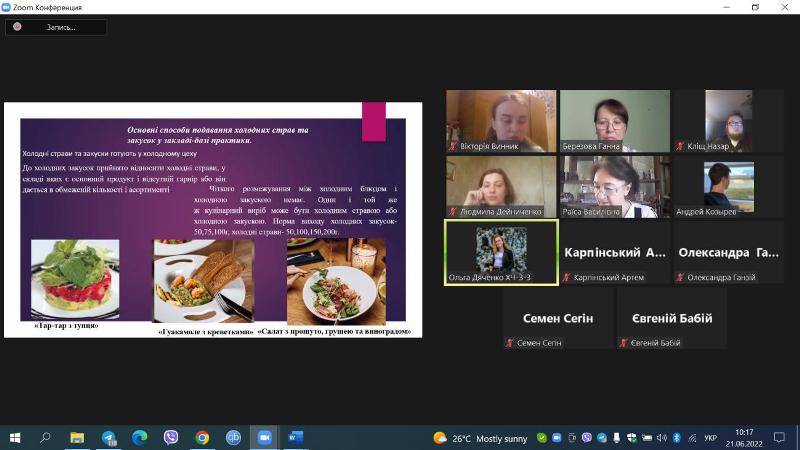The image size is (800, 450).
Task: Click the Telegram icon in system tray
Action: [x=602, y=438]
